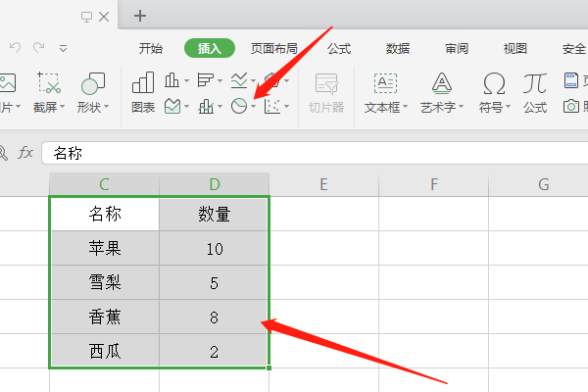
Task: Select the cell containing 西瓜
Action: [x=105, y=351]
